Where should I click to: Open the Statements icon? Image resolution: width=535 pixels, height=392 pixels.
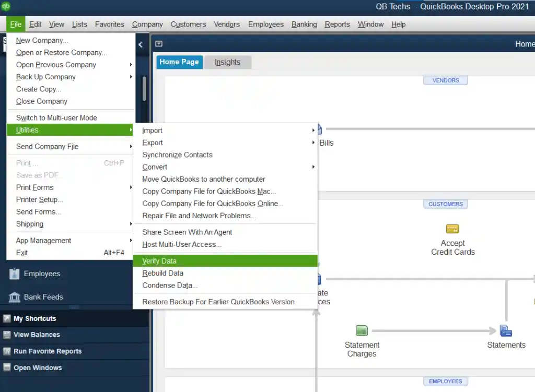coord(506,330)
